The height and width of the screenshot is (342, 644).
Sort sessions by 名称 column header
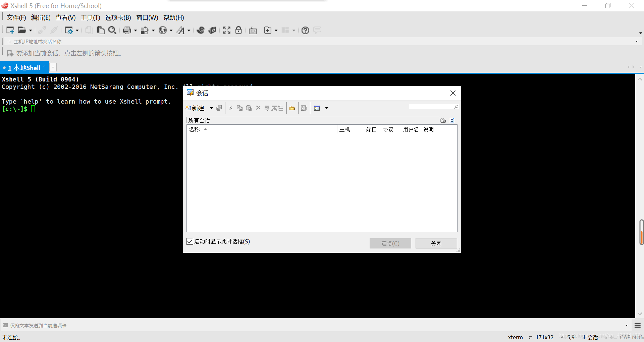pyautogui.click(x=262, y=129)
